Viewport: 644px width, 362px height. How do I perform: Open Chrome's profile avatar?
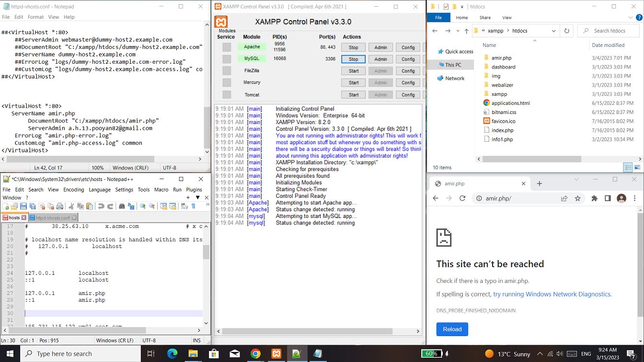tap(621, 198)
